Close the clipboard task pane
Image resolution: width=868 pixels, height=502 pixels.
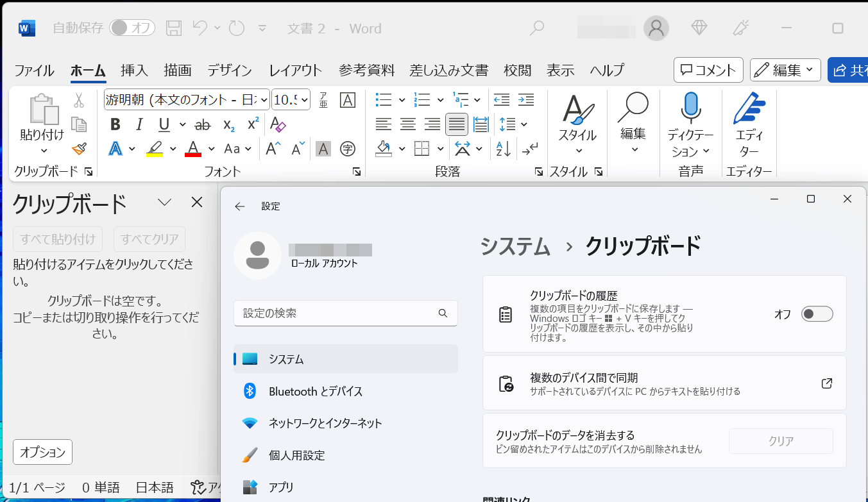(197, 203)
